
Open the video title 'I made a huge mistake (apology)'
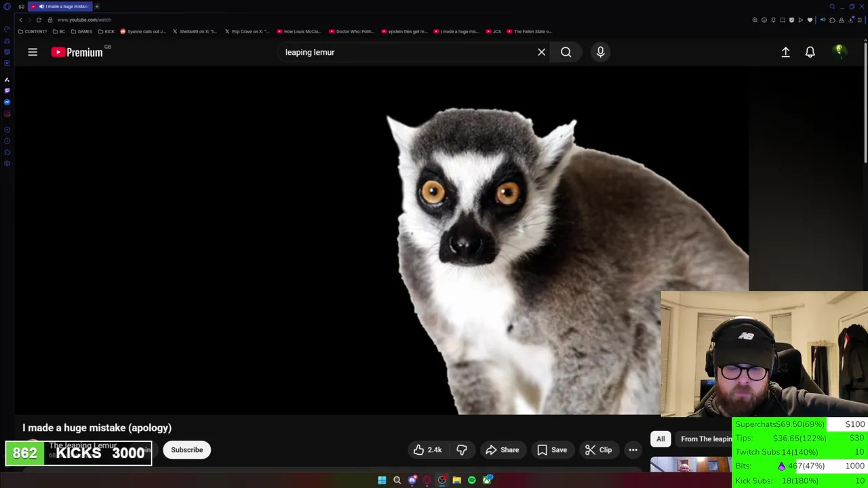click(x=97, y=428)
